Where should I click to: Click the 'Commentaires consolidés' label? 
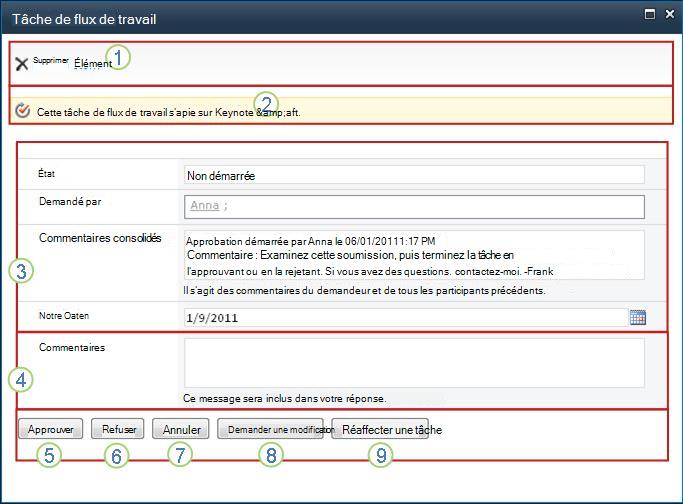[x=100, y=238]
